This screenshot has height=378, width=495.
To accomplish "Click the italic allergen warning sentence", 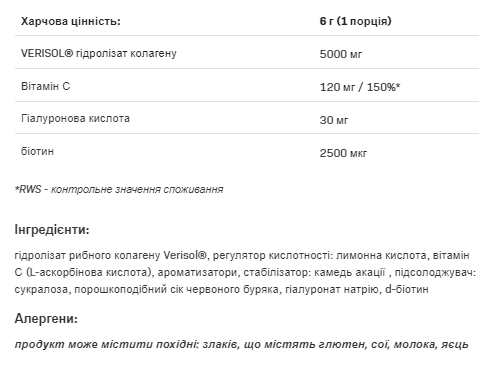I will click(242, 344).
